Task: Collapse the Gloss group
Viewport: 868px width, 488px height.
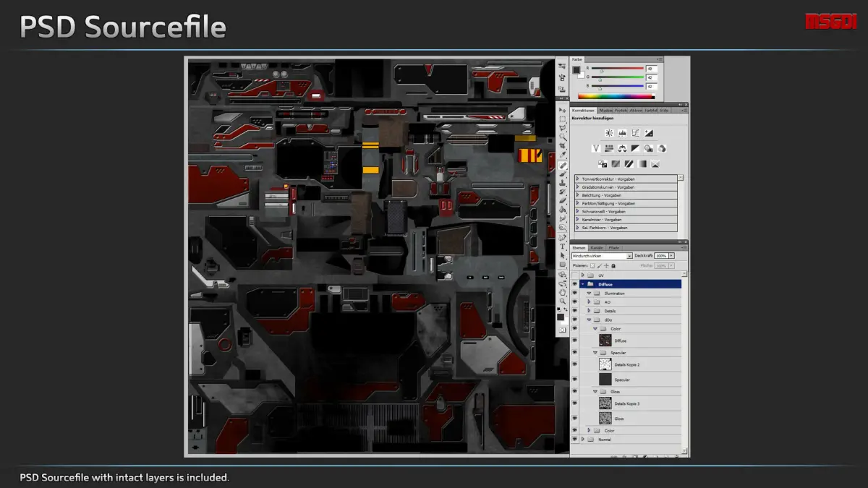Action: click(595, 391)
